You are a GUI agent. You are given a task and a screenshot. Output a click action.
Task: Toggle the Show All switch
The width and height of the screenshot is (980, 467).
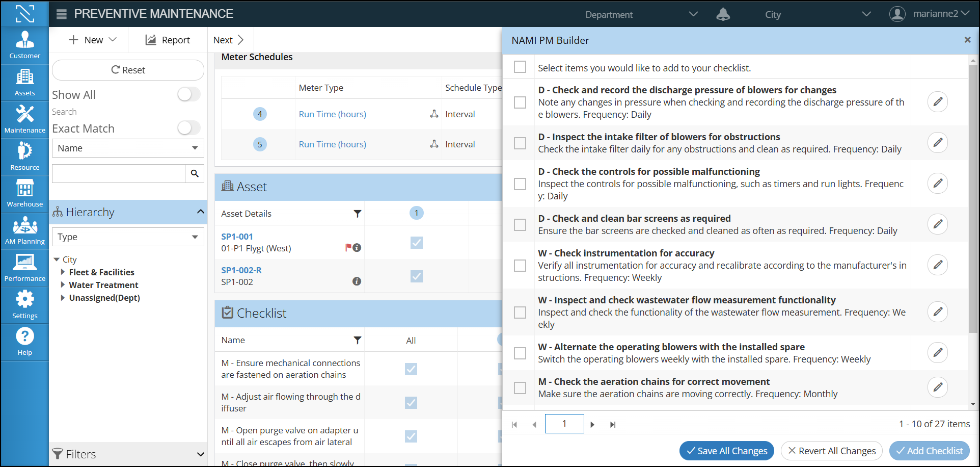tap(188, 94)
